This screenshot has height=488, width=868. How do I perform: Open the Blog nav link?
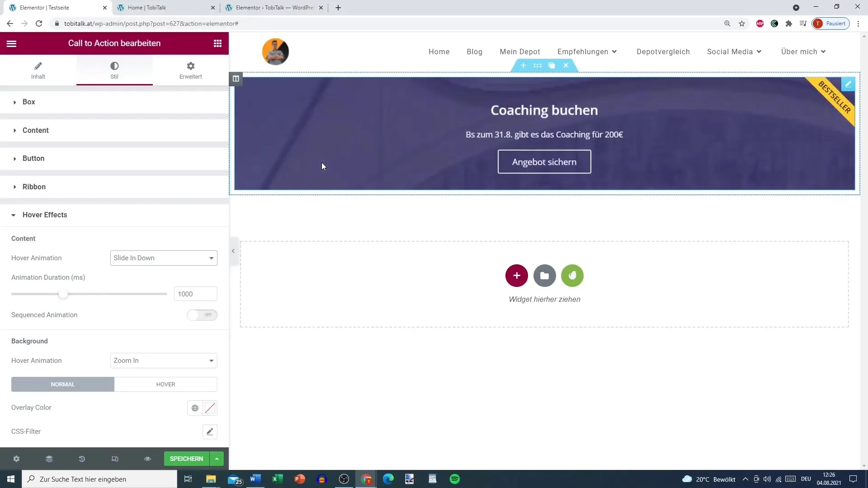pyautogui.click(x=475, y=52)
